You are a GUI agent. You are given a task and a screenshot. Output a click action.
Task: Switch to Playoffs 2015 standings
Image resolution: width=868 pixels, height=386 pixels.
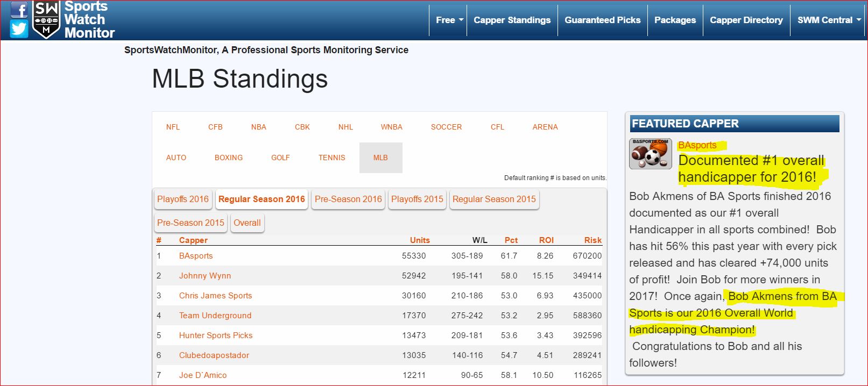tap(417, 199)
